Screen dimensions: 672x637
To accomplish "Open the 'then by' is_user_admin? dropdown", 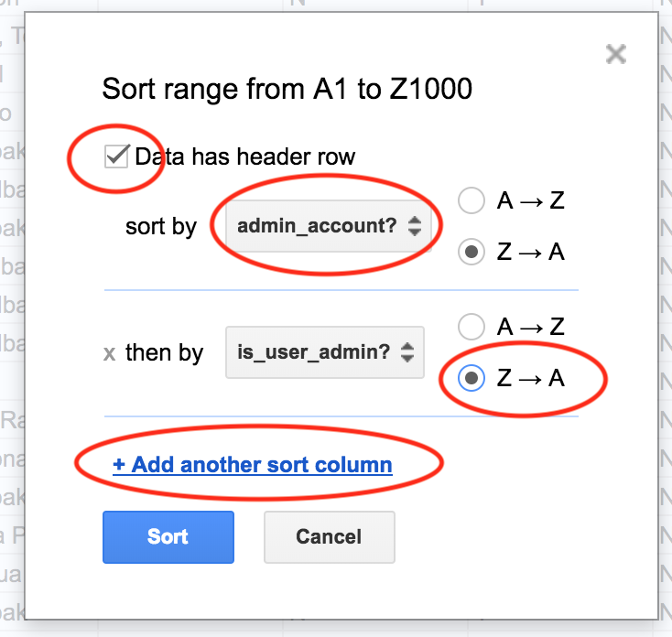I will (x=325, y=352).
